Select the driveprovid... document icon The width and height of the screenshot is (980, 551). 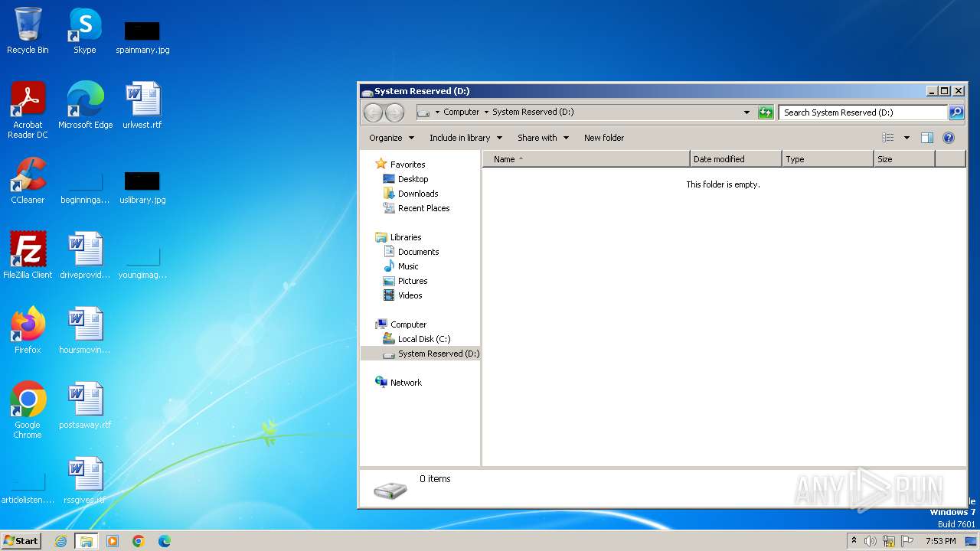[85, 255]
